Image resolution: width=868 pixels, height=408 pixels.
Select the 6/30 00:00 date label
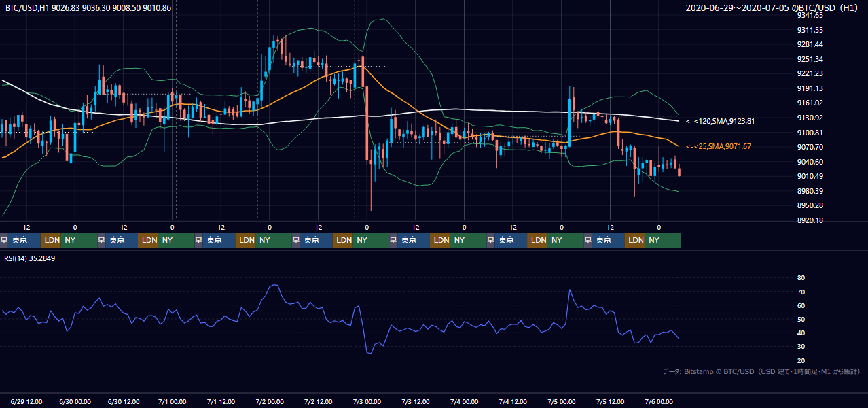[76, 401]
